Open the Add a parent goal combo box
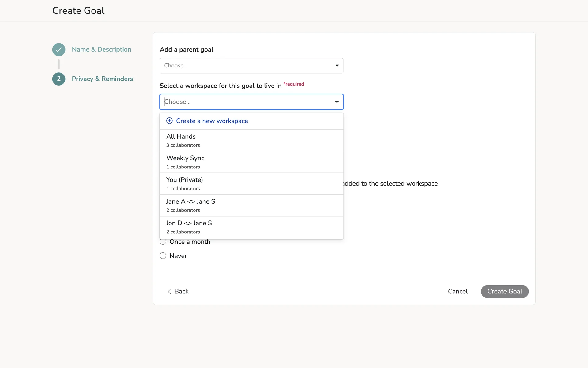This screenshot has width=588, height=368. pyautogui.click(x=245, y=66)
